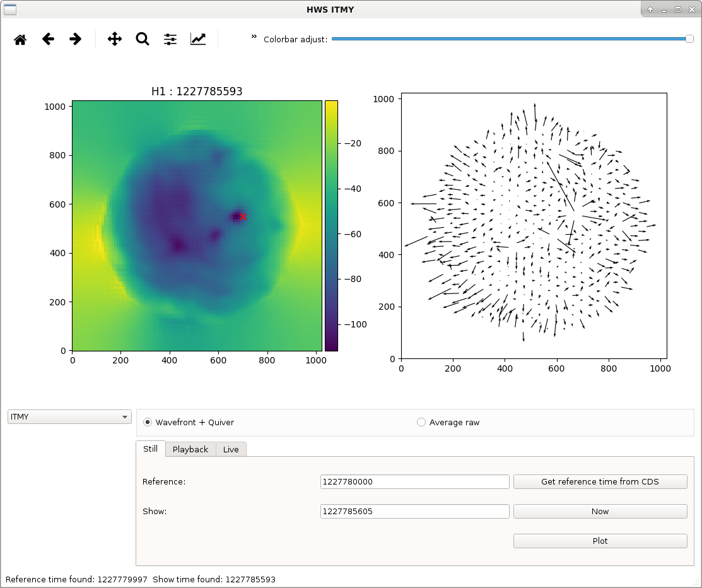Click the Show time input field
This screenshot has width=702, height=588.
415,512
